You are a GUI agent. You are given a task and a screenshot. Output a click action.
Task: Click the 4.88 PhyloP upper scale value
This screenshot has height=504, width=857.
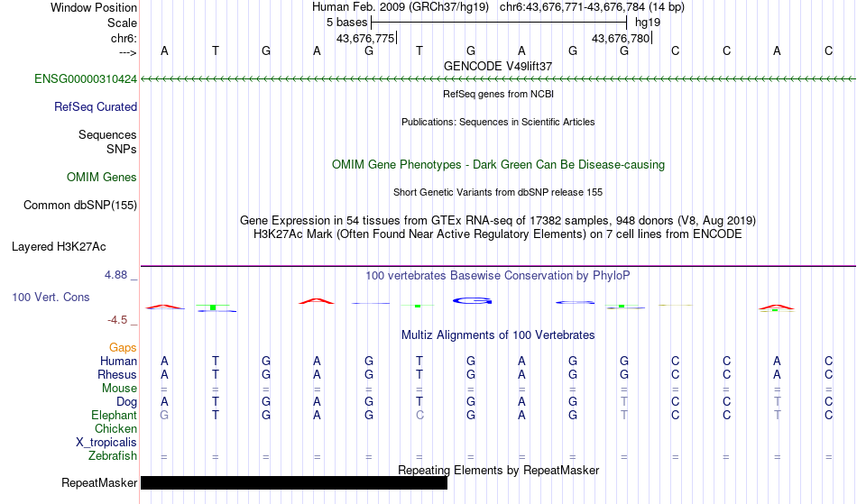[x=115, y=275]
